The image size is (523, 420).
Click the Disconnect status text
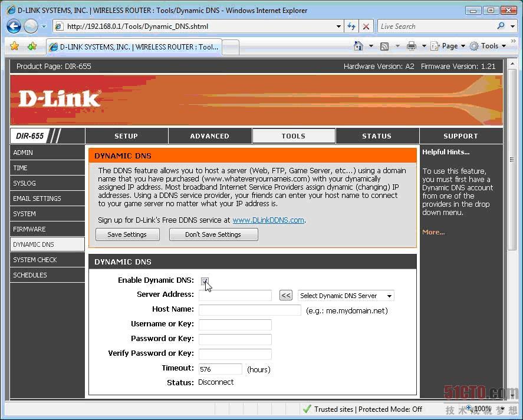[x=216, y=382]
